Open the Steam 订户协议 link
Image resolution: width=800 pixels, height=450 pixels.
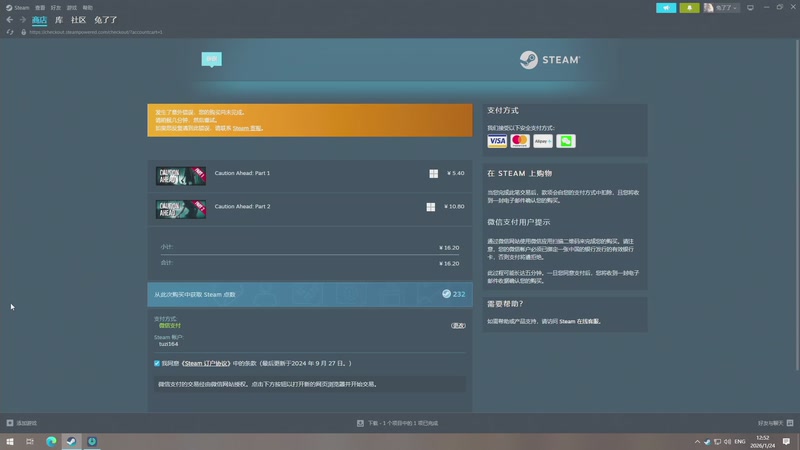(x=206, y=363)
